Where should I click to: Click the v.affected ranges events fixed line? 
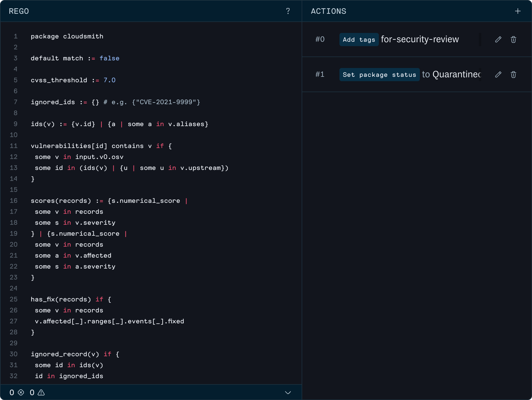click(109, 321)
